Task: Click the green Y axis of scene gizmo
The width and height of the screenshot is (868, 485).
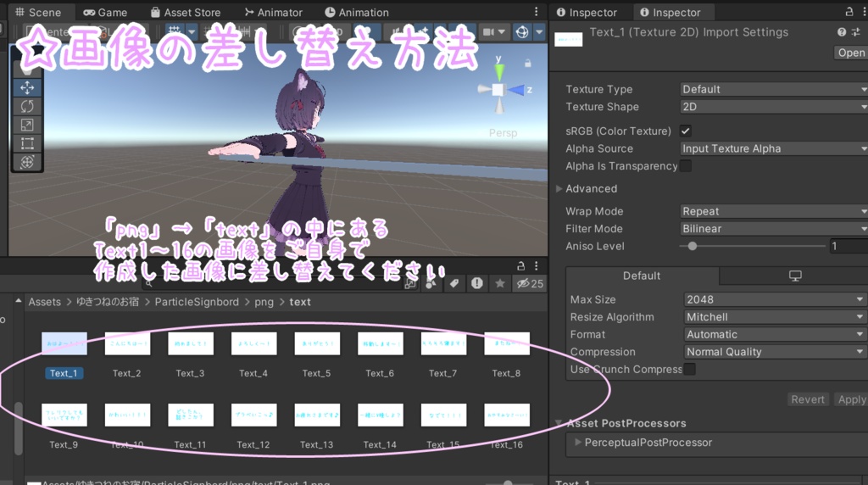Action: tap(499, 72)
